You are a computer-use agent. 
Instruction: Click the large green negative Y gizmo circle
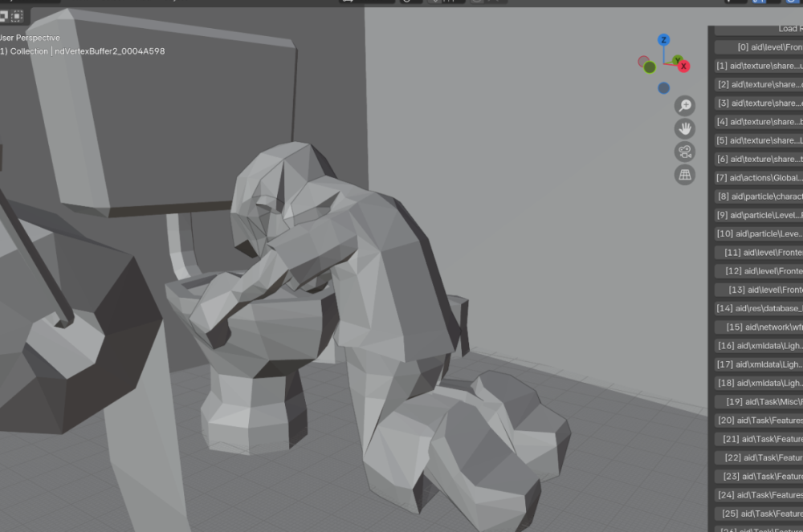click(650, 67)
